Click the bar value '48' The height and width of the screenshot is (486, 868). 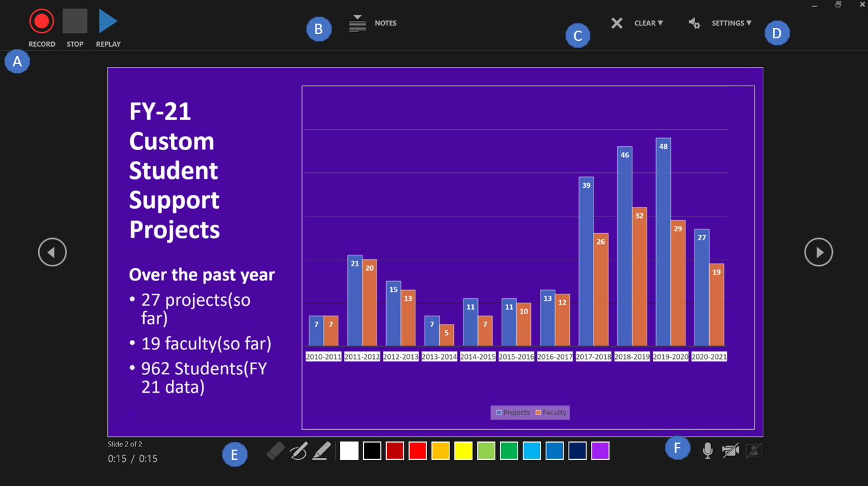(x=663, y=146)
